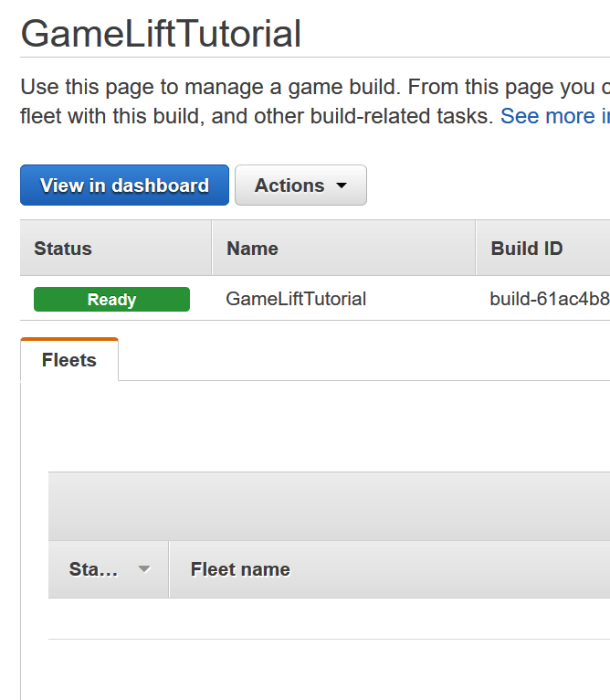Click the Status column header in the build table
610x700 pixels.
pos(63,249)
